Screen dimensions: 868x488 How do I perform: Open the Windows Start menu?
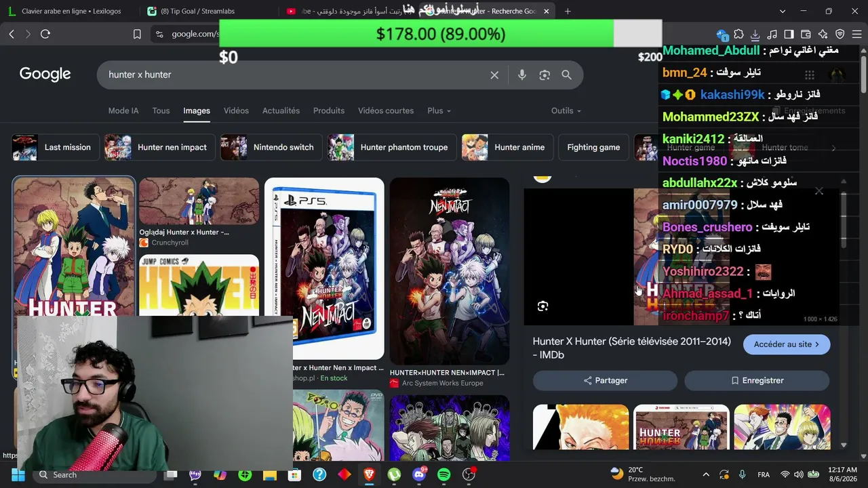pyautogui.click(x=18, y=474)
